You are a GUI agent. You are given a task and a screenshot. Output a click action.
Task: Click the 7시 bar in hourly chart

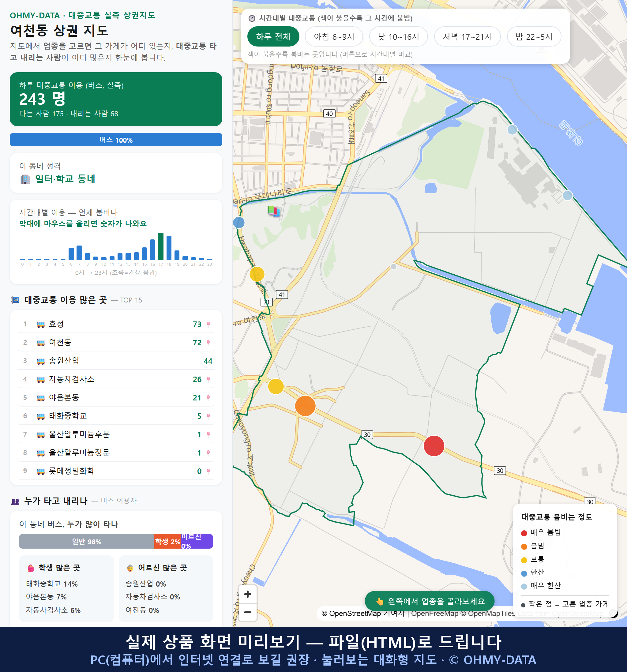point(79,253)
